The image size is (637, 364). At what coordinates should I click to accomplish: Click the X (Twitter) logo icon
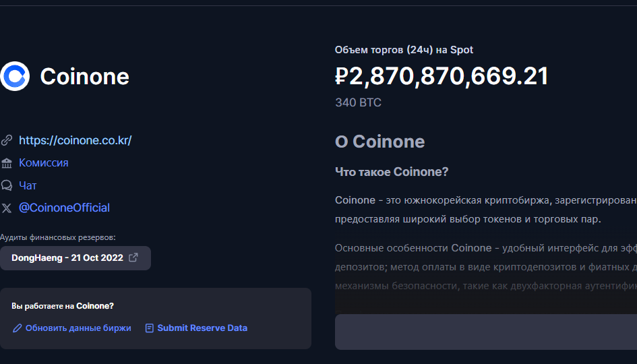[x=7, y=208]
